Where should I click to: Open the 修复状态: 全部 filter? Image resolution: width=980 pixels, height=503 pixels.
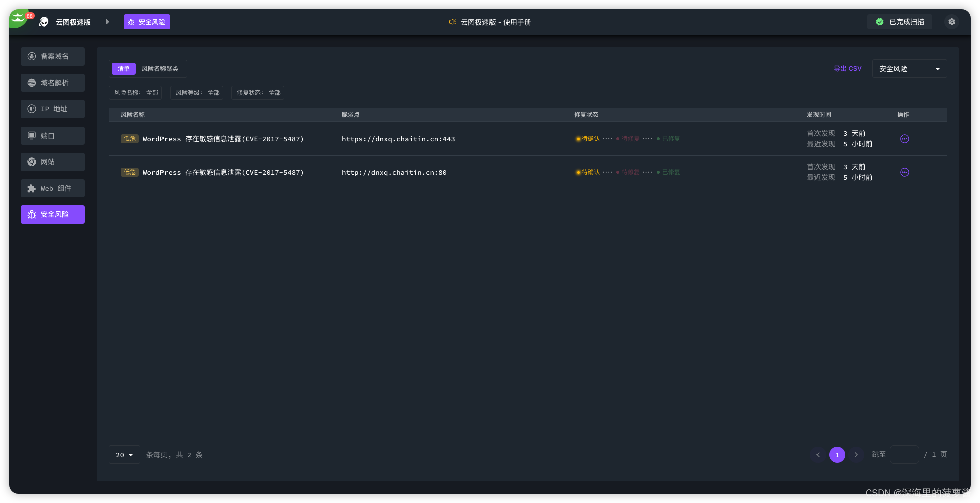[258, 93]
